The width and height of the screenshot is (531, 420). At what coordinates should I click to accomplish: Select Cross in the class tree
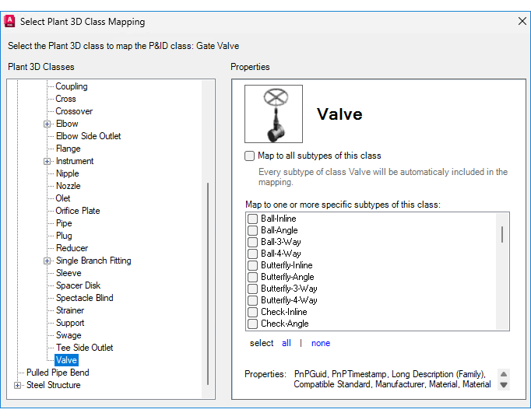[x=65, y=99]
